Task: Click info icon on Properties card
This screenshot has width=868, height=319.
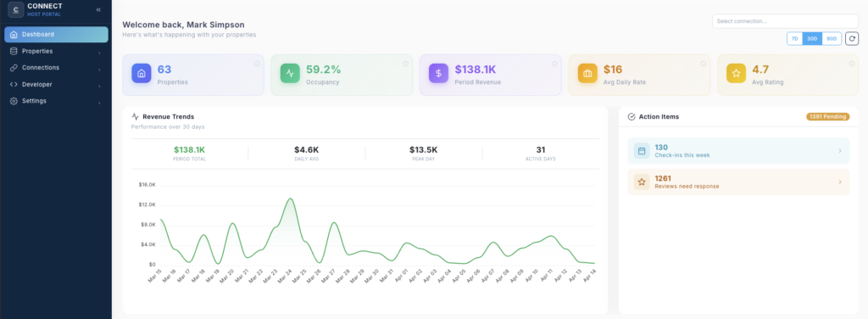Action: pos(257,64)
